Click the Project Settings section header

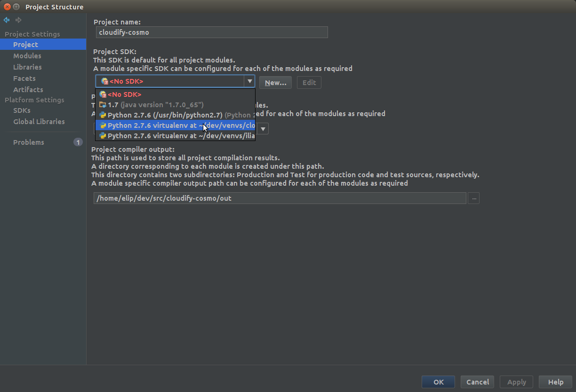coord(32,34)
